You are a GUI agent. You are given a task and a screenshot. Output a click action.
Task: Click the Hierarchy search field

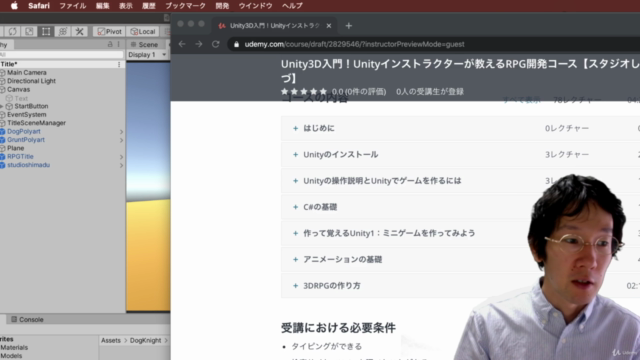(x=61, y=54)
